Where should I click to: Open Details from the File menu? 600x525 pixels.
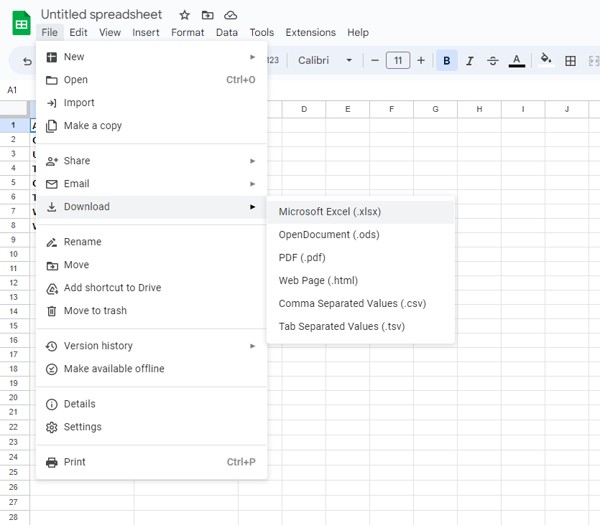[152, 404]
